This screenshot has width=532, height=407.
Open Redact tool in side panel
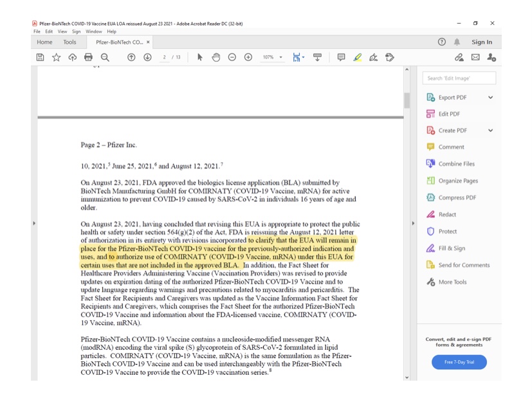[x=447, y=215]
